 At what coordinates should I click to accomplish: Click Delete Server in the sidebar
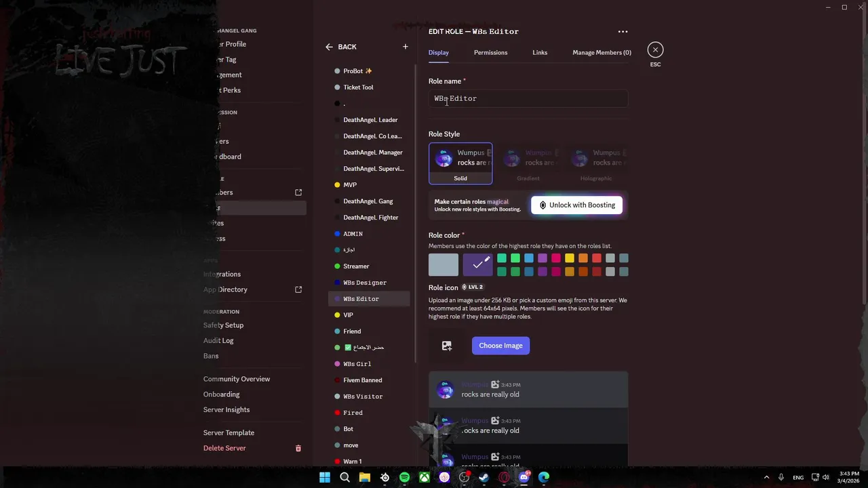coord(224,448)
